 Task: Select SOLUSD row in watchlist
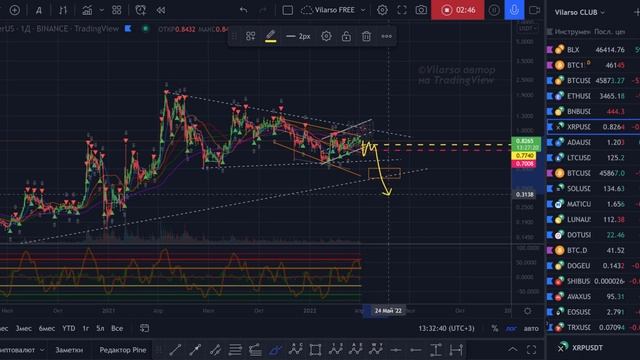coord(593,189)
